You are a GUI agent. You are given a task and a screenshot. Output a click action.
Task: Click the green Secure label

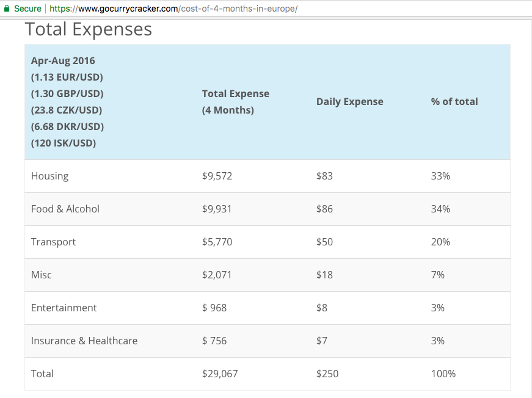click(x=27, y=9)
